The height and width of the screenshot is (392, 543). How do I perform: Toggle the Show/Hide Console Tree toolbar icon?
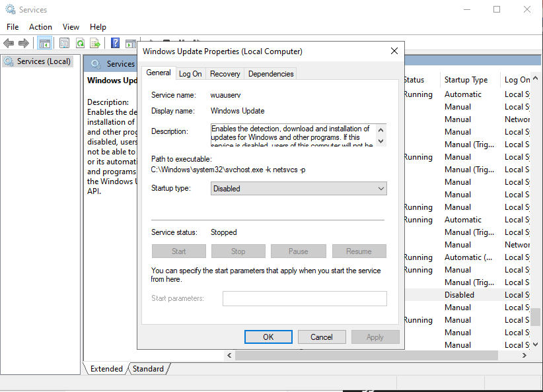(45, 44)
